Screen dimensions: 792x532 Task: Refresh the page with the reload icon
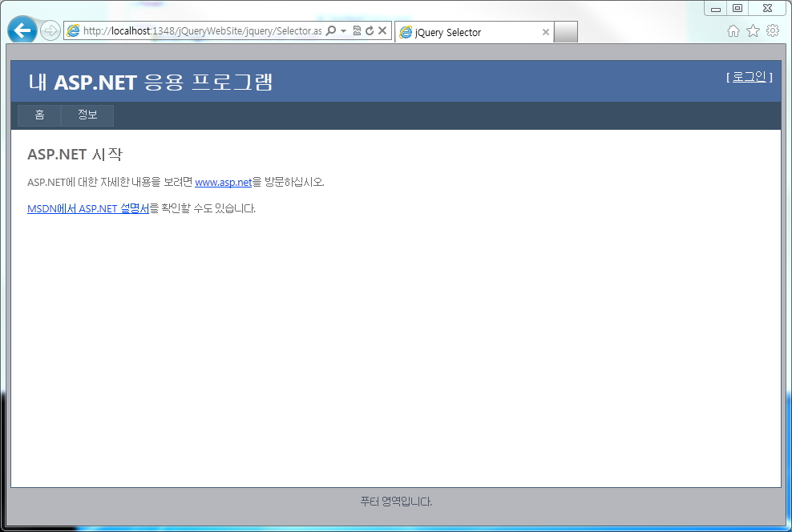pyautogui.click(x=370, y=30)
